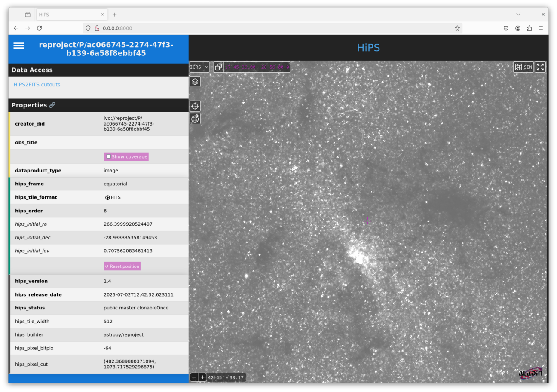Open the Aladin layers stack panel
This screenshot has height=392, width=557.
(195, 82)
